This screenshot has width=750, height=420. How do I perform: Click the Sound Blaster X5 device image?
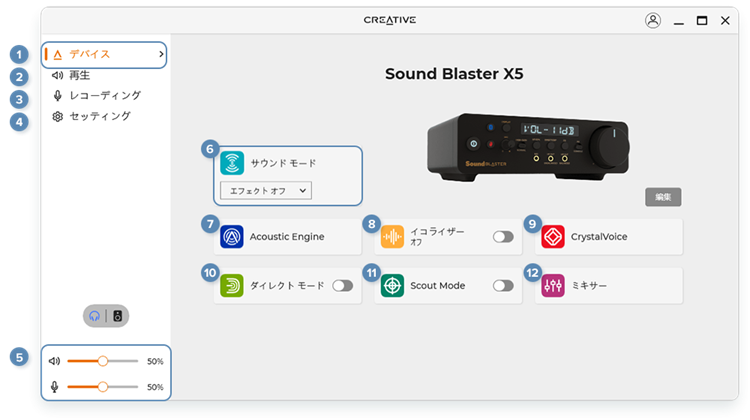(x=528, y=147)
